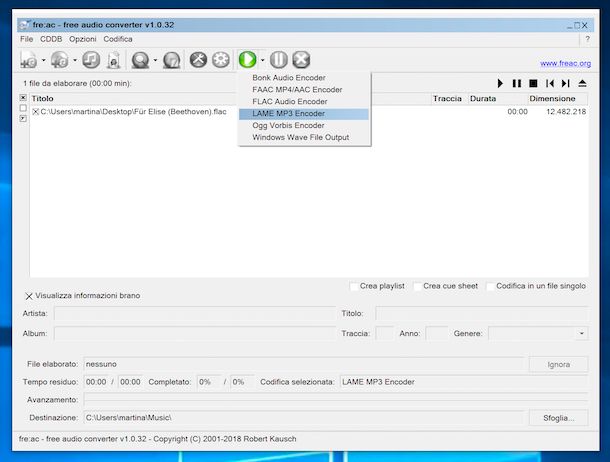The width and height of the screenshot is (610, 462).
Task: Pause encoding using the toolbar pause icon
Action: click(x=279, y=60)
